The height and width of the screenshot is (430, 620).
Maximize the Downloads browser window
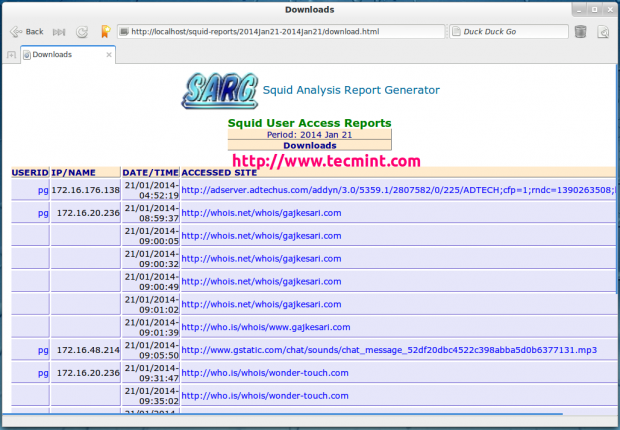coord(595,10)
